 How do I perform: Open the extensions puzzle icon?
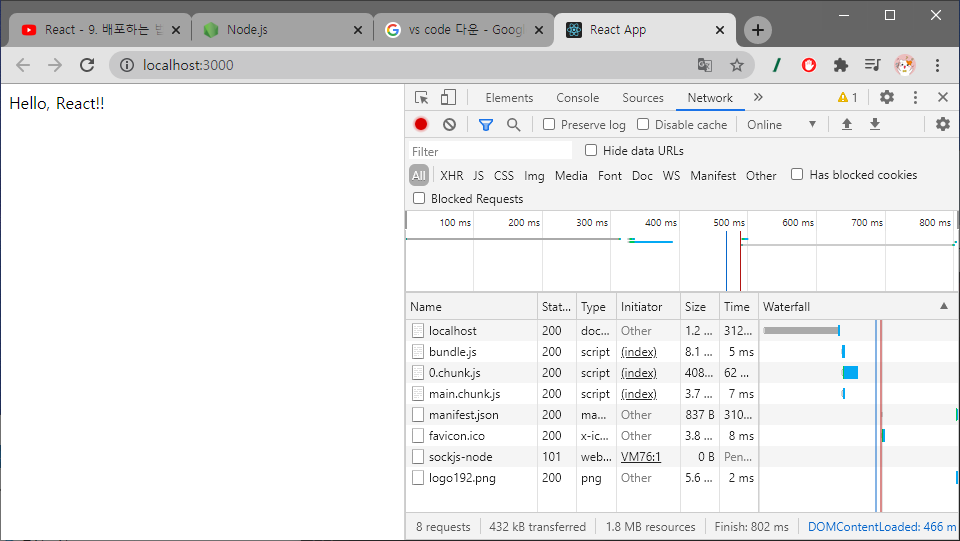coord(841,65)
